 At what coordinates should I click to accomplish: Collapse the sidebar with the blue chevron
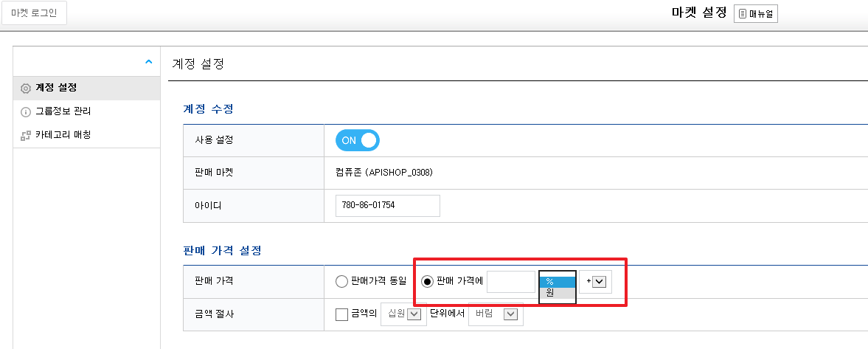pyautogui.click(x=148, y=61)
